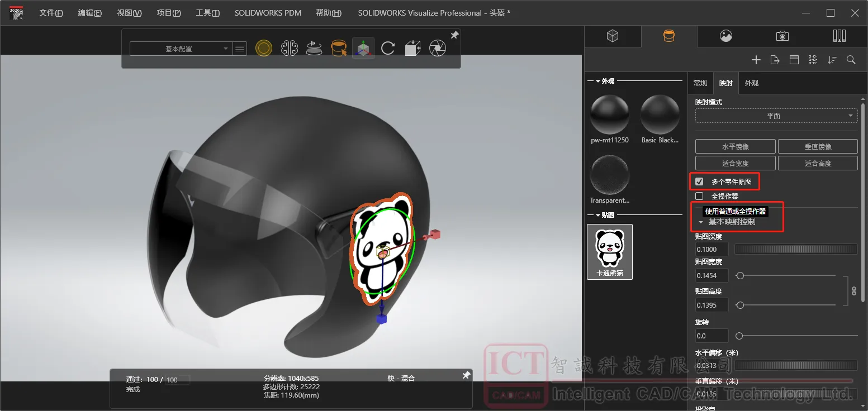Image resolution: width=868 pixels, height=411 pixels.
Task: Click the 适合高度 button
Action: point(818,163)
